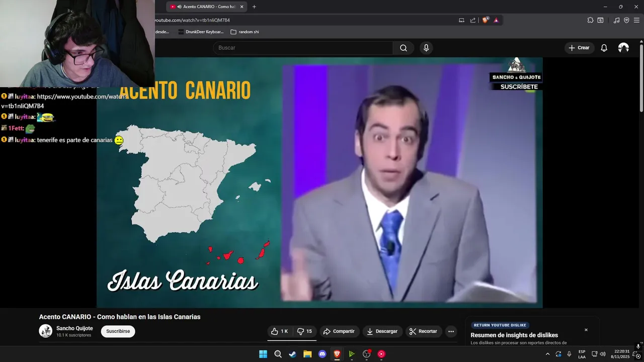Open the network status tray icon
Image resolution: width=644 pixels, height=362 pixels.
pos(594,354)
